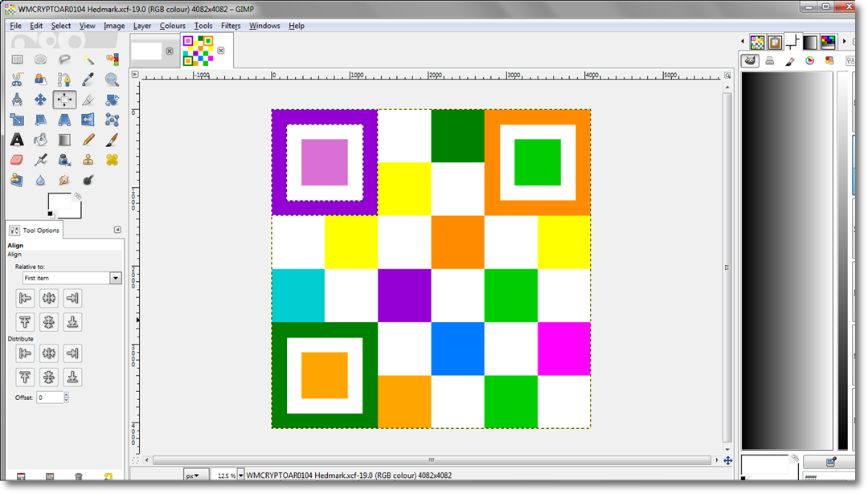Select the Bucket Fill tool

(40, 140)
